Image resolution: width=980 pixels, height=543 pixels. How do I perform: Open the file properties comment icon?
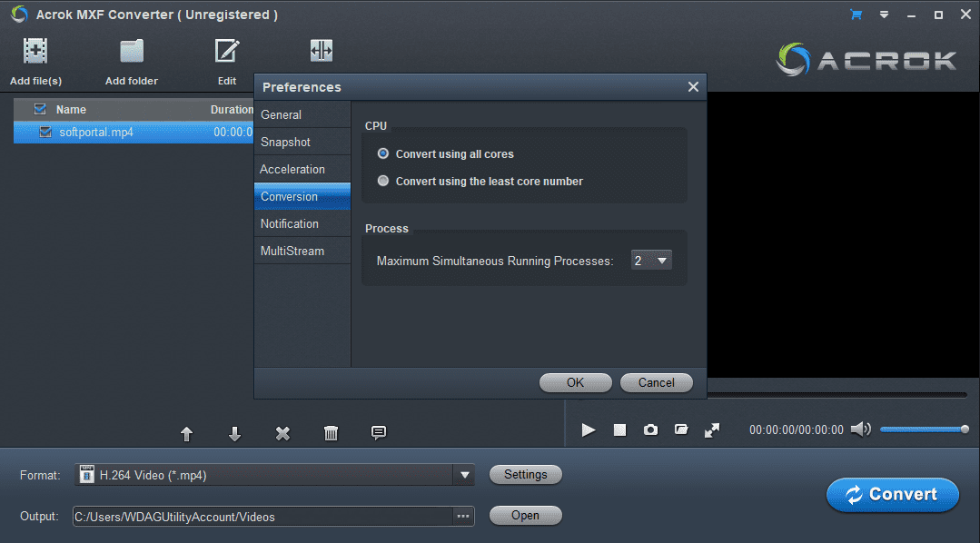[378, 432]
